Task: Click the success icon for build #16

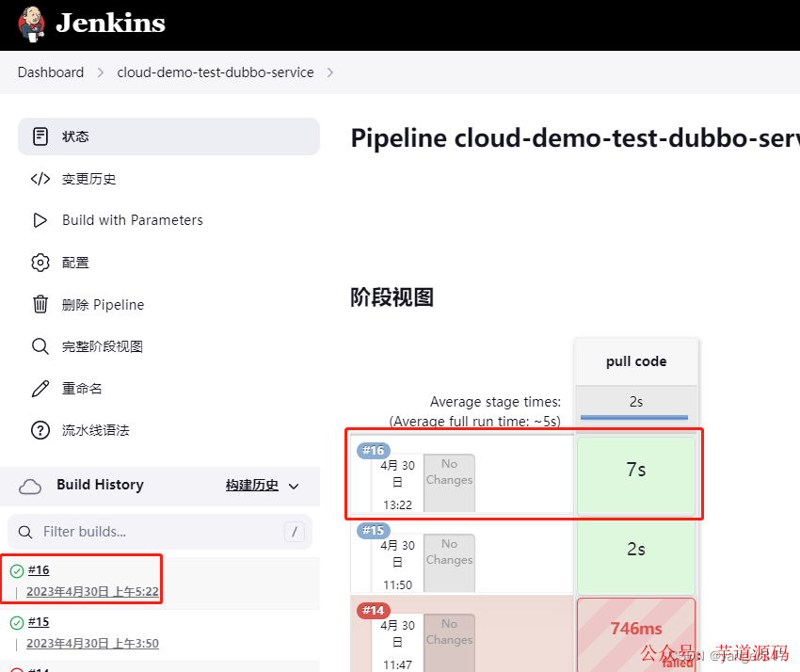Action: click(x=17, y=571)
